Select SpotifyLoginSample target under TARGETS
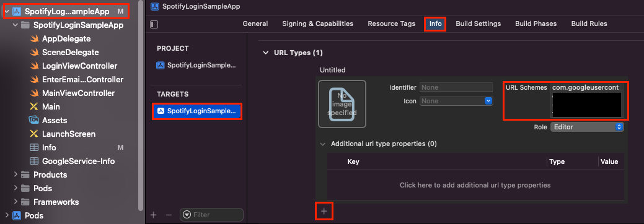Image resolution: width=644 pixels, height=224 pixels. [197, 111]
